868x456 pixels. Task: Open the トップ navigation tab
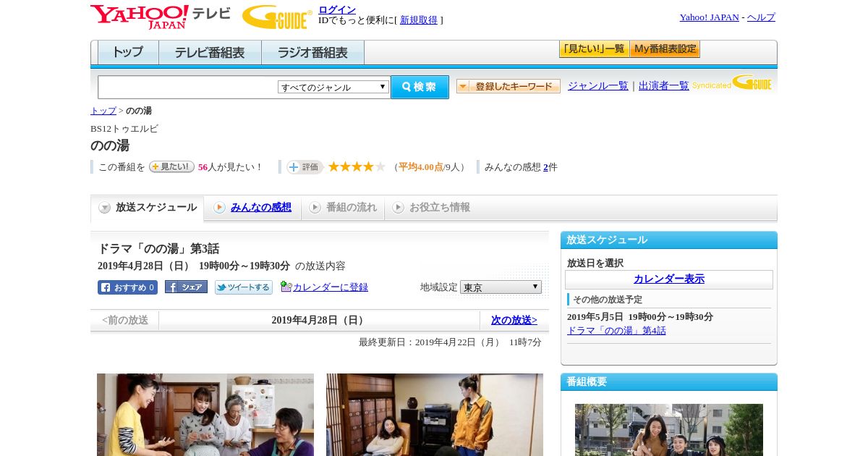[x=128, y=53]
